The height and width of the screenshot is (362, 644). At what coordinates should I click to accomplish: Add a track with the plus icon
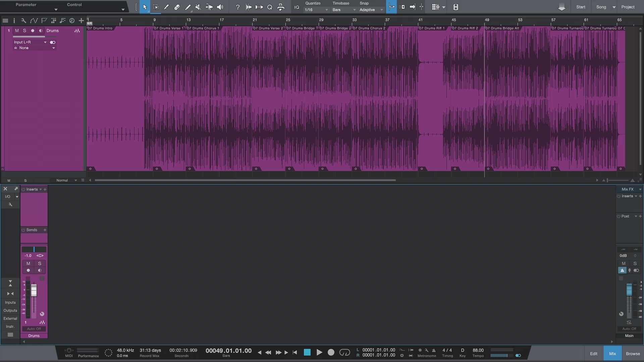[81, 21]
